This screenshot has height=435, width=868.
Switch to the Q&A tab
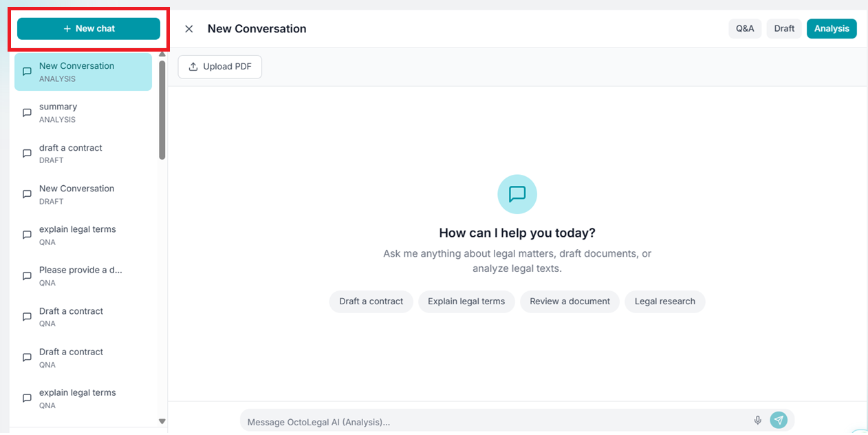(x=745, y=28)
